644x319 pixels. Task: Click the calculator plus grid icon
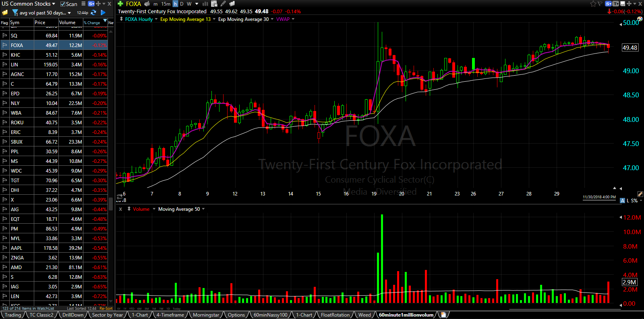[214, 4]
